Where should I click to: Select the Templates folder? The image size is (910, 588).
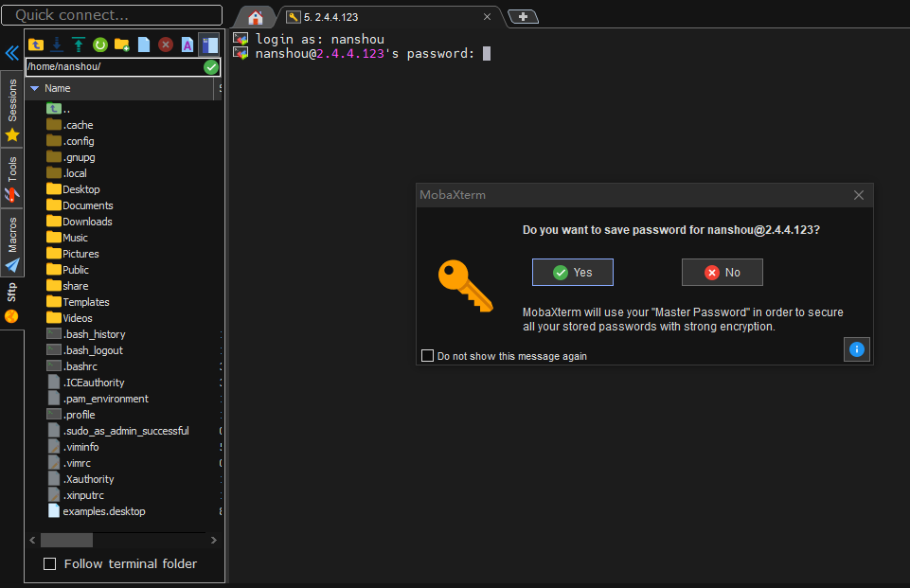click(78, 302)
